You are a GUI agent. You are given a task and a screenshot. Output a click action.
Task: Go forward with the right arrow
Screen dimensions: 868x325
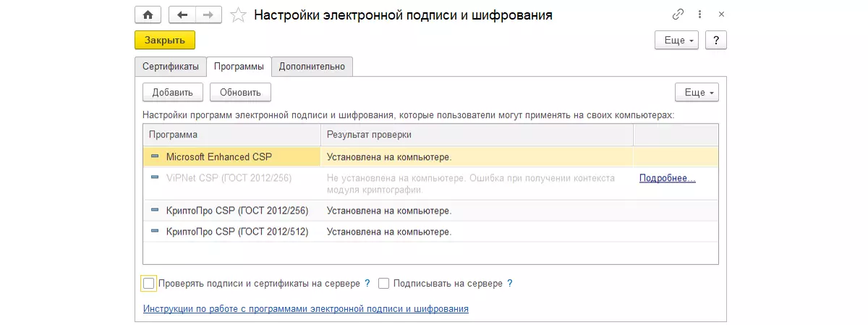coord(208,14)
